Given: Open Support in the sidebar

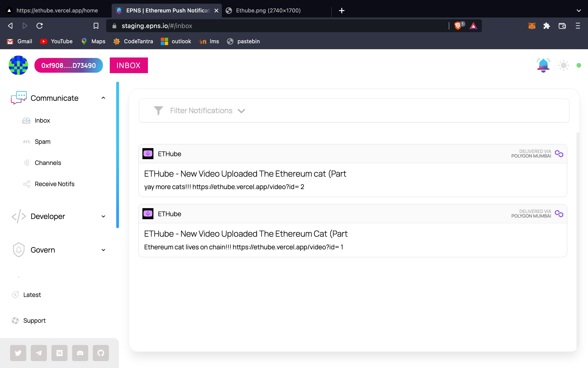Looking at the screenshot, I should pyautogui.click(x=34, y=321).
